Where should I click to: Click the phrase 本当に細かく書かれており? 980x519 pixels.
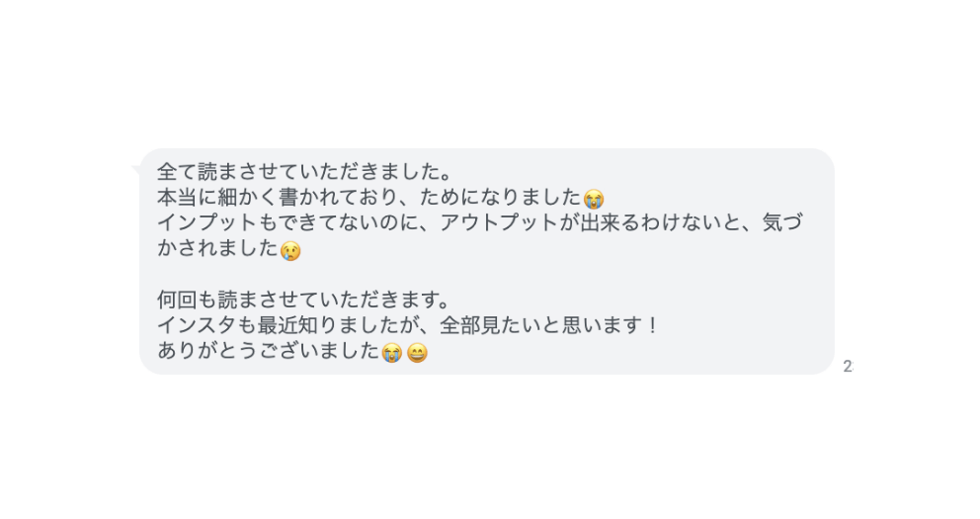(x=278, y=197)
